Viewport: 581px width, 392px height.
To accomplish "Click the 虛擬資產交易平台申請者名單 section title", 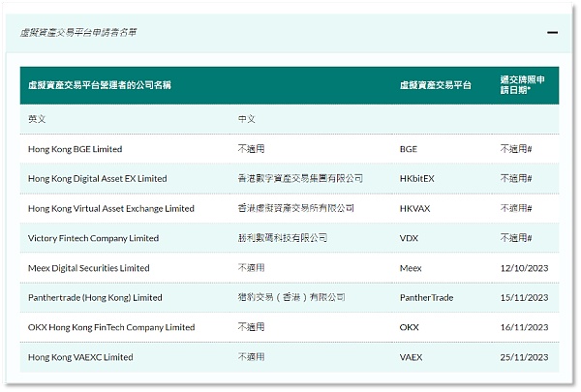I will (78, 32).
